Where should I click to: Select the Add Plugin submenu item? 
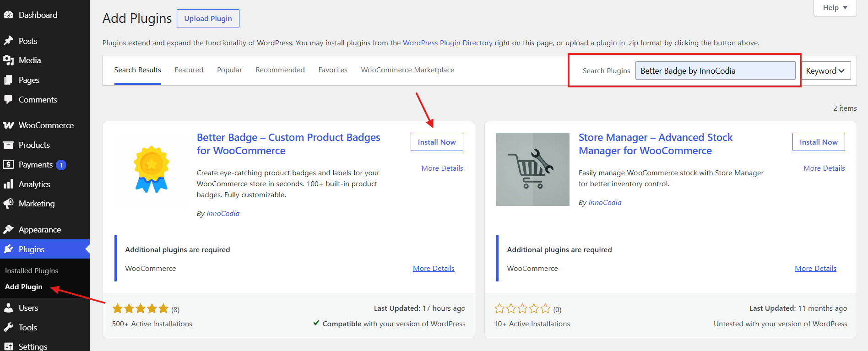click(x=24, y=287)
